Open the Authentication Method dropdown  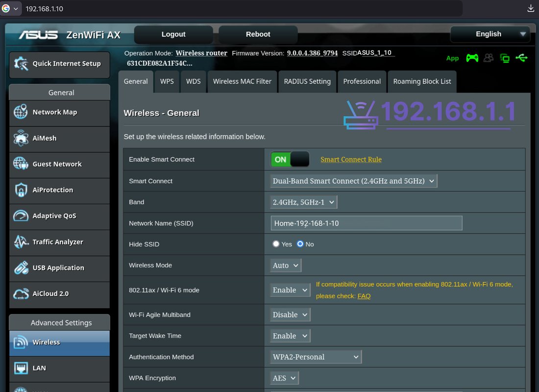click(316, 357)
